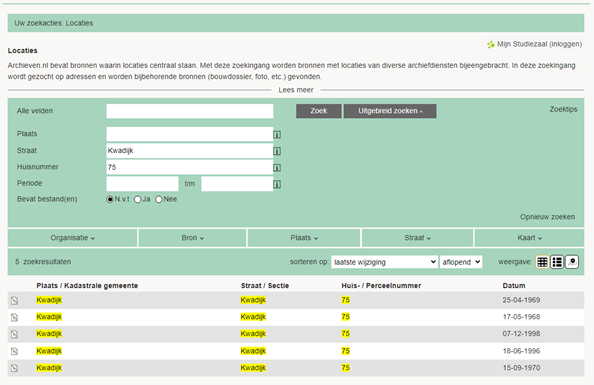Expand the Bron filter

[192, 238]
